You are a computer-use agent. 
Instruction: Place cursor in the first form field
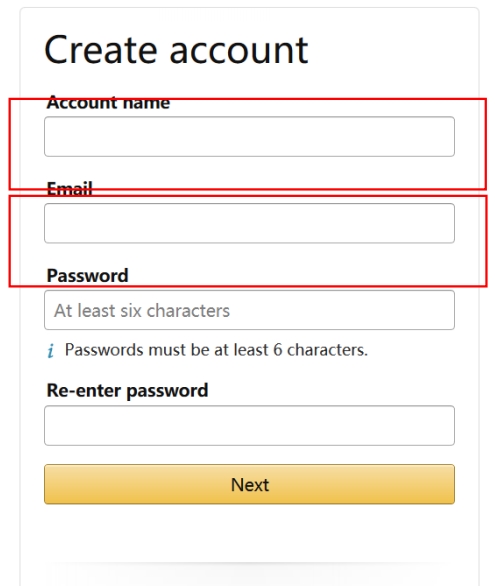pyautogui.click(x=249, y=136)
